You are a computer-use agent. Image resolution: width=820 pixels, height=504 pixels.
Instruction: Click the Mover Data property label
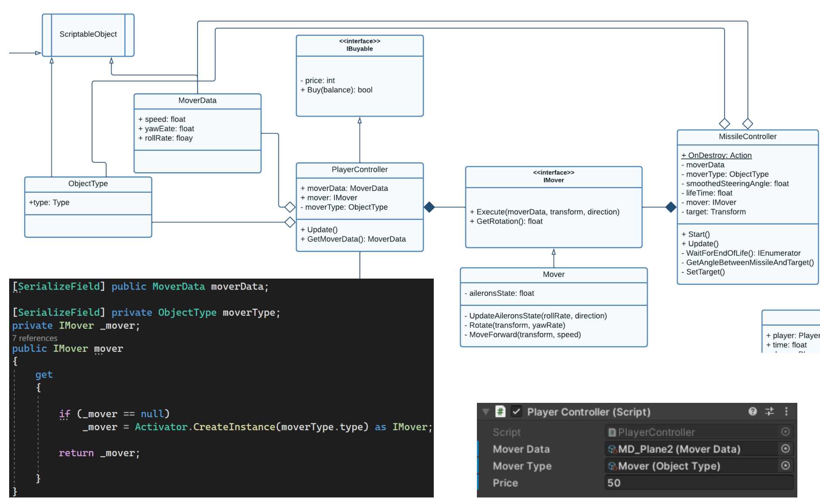[x=521, y=449]
